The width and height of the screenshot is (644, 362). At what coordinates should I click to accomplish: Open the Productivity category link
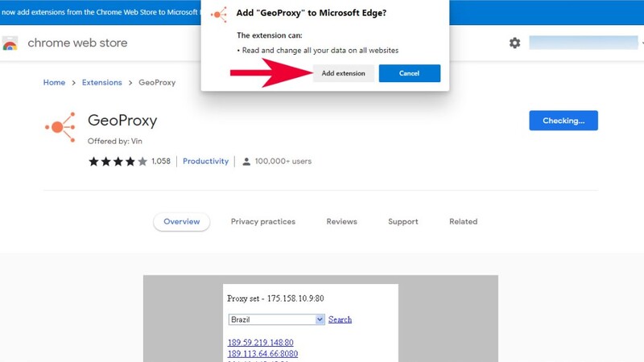coord(205,162)
